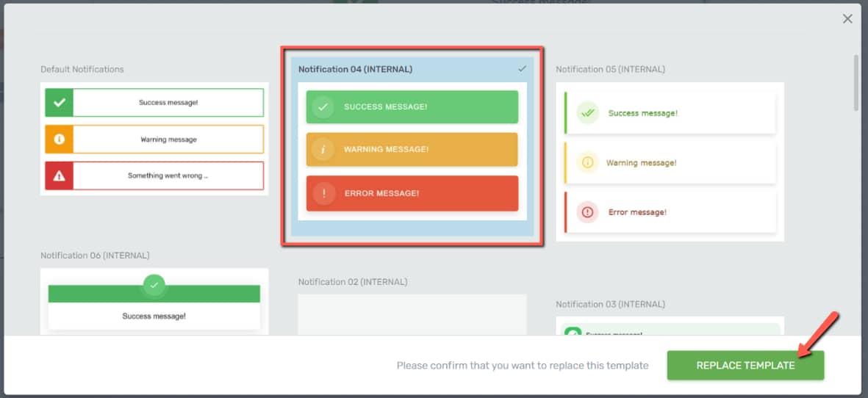Choose the Notification 05 (INTERNAL) template
This screenshot has height=398, width=868.
670,162
